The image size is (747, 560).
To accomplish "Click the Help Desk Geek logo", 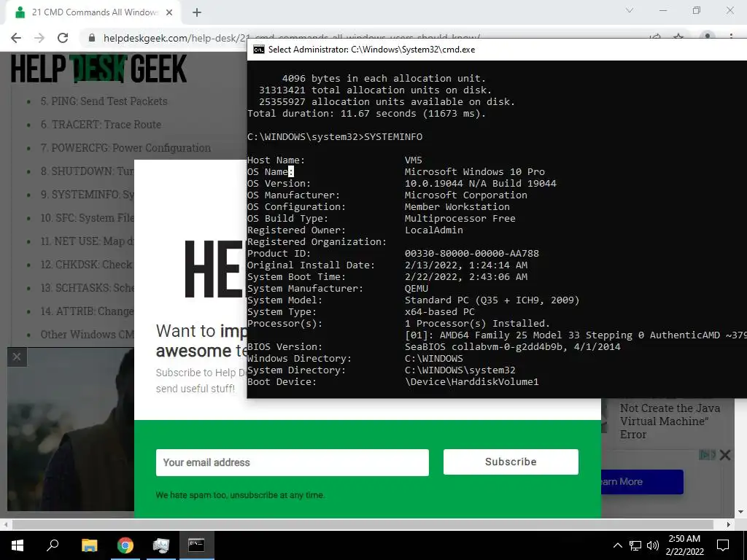I will pyautogui.click(x=98, y=69).
